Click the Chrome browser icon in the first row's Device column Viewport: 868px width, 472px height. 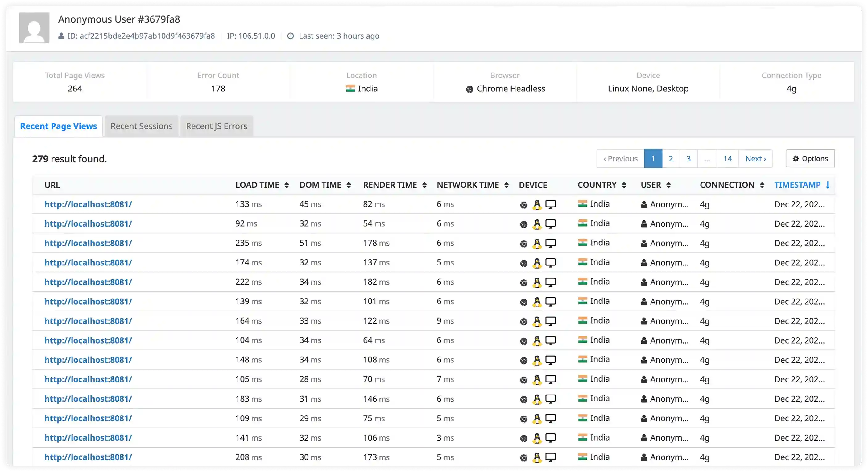(523, 204)
